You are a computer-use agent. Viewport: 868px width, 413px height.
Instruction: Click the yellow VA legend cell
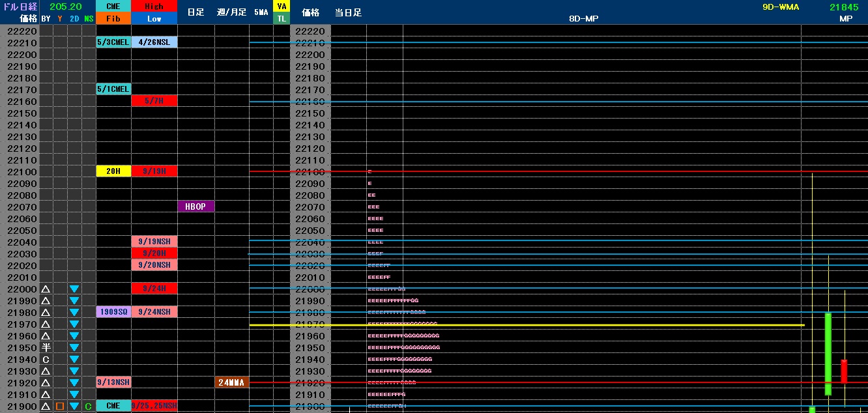[x=282, y=7]
